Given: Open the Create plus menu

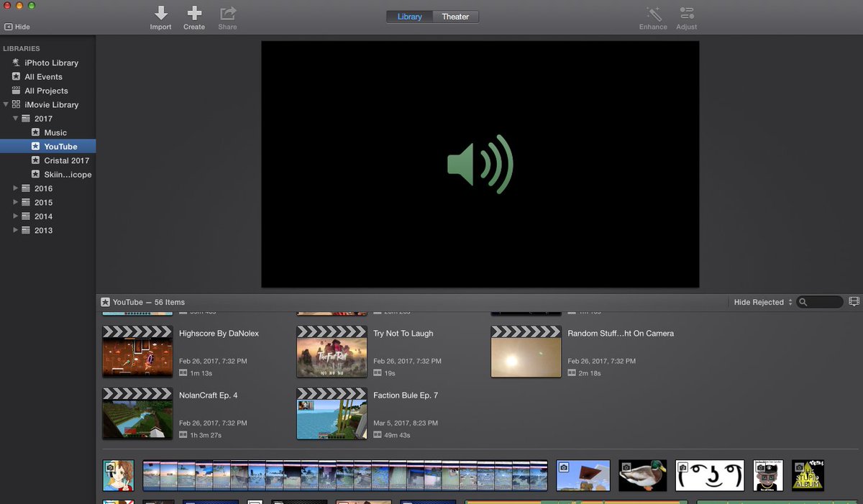Looking at the screenshot, I should tap(194, 13).
